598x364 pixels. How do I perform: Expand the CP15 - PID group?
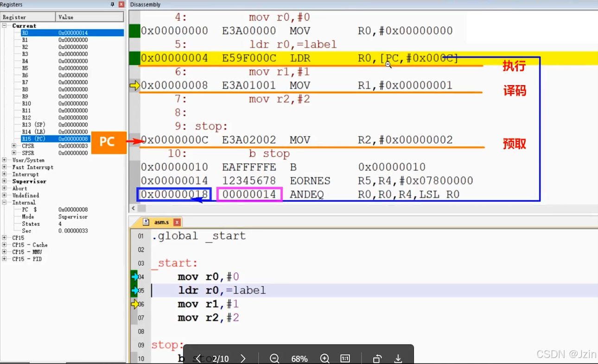[4, 259]
